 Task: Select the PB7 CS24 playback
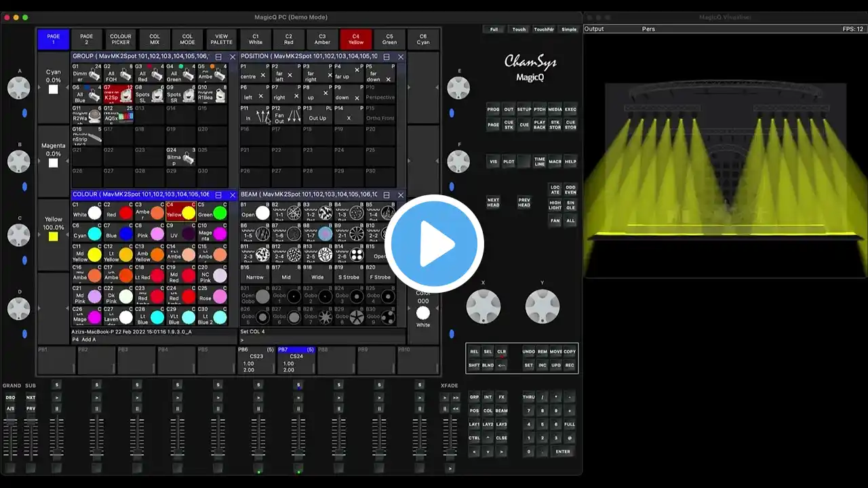pos(296,360)
